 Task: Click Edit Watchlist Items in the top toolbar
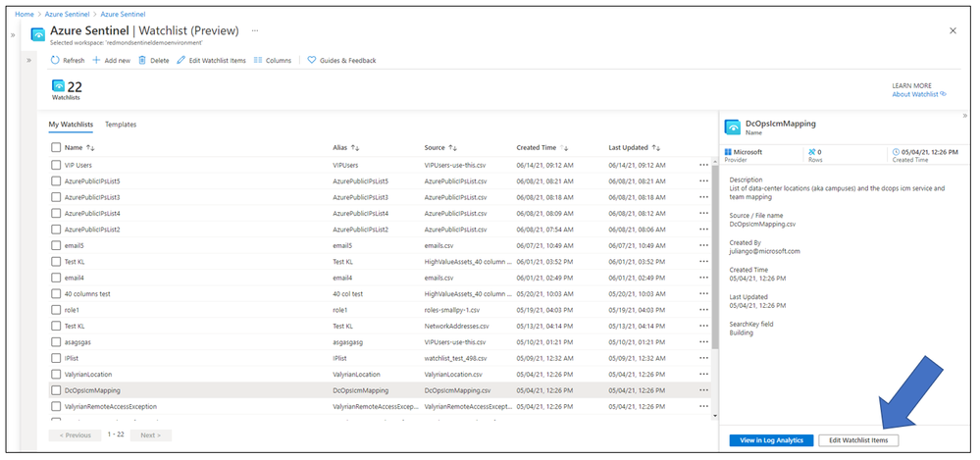pyautogui.click(x=211, y=61)
